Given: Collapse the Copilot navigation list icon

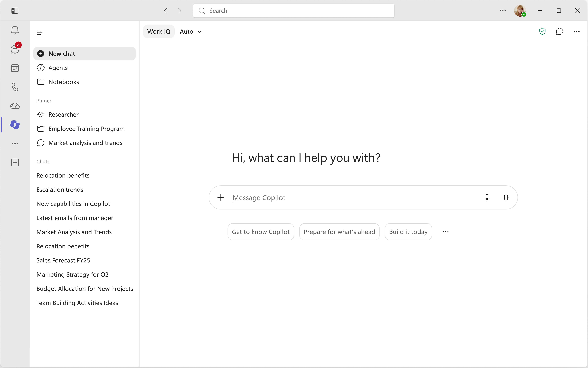Looking at the screenshot, I should click(x=40, y=33).
